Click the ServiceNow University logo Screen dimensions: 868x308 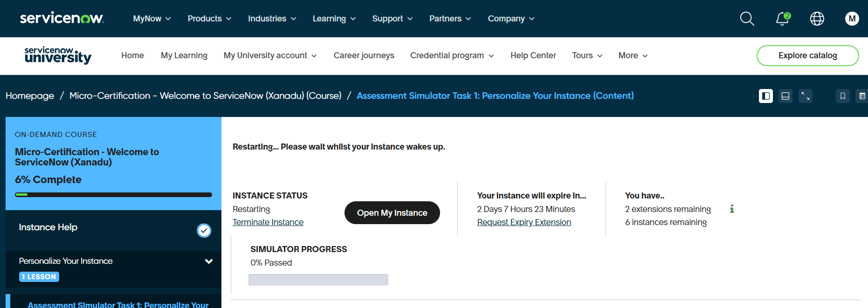pos(58,55)
